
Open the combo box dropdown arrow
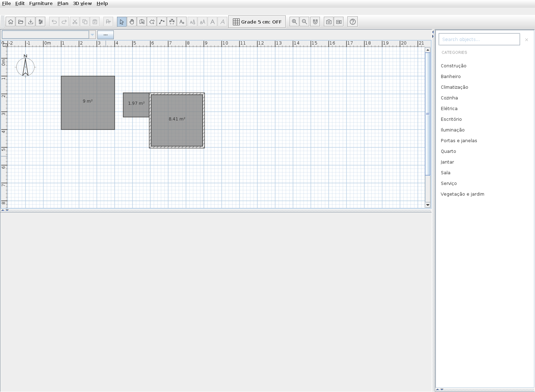tap(92, 35)
